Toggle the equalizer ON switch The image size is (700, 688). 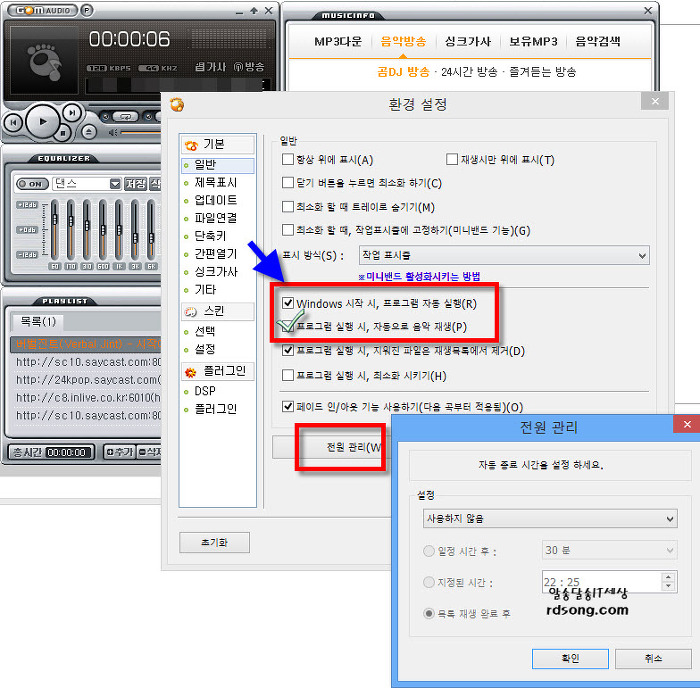(x=32, y=184)
